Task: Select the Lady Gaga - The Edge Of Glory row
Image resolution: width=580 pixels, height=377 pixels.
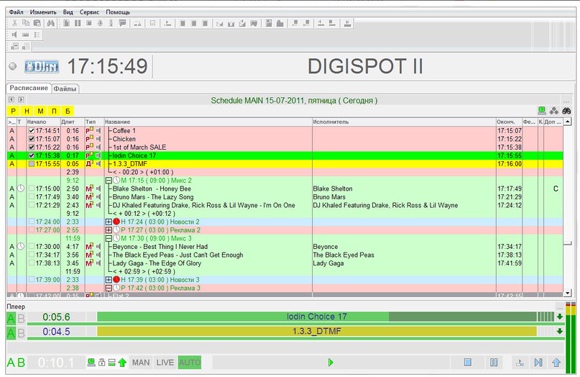Action: click(285, 263)
